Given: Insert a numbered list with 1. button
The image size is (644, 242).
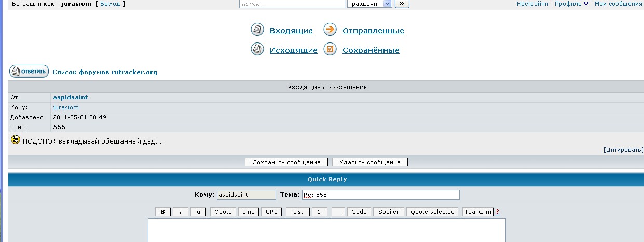Looking at the screenshot, I should pos(320,212).
